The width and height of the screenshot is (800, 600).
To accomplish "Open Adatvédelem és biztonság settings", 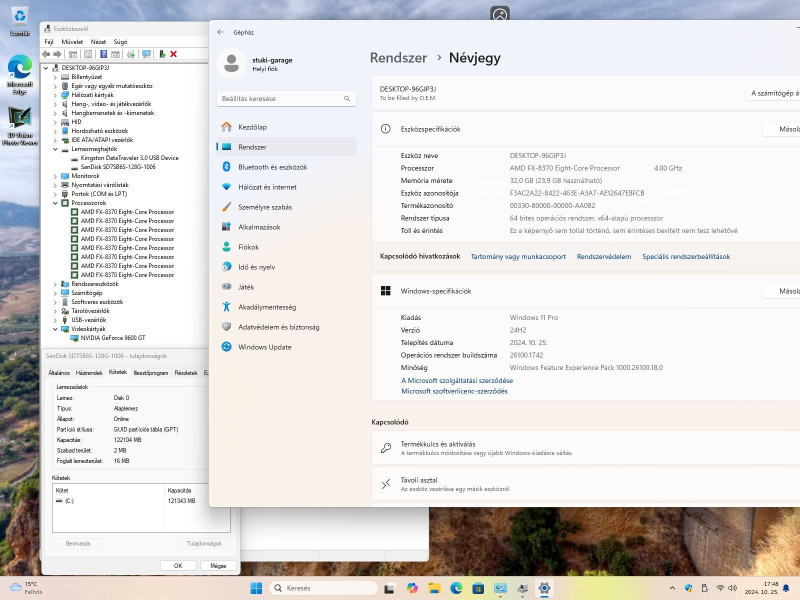I will pyautogui.click(x=286, y=327).
